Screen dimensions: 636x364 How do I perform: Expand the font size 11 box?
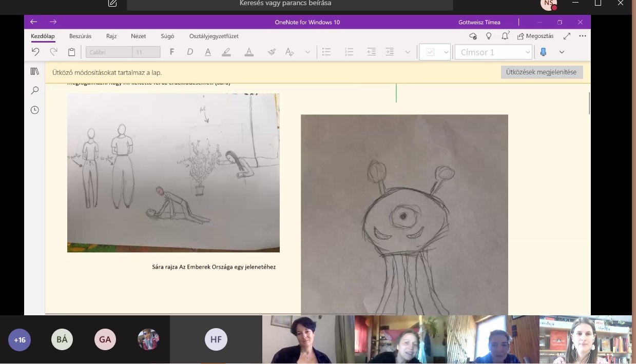coord(146,52)
